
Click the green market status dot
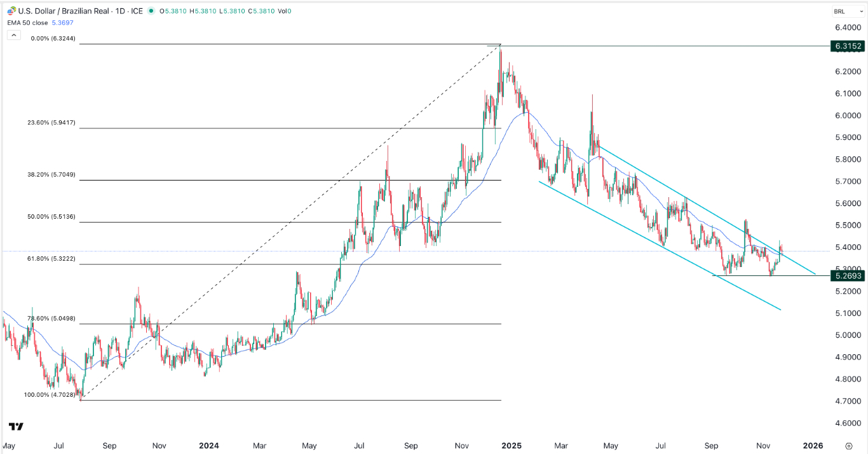(x=150, y=11)
